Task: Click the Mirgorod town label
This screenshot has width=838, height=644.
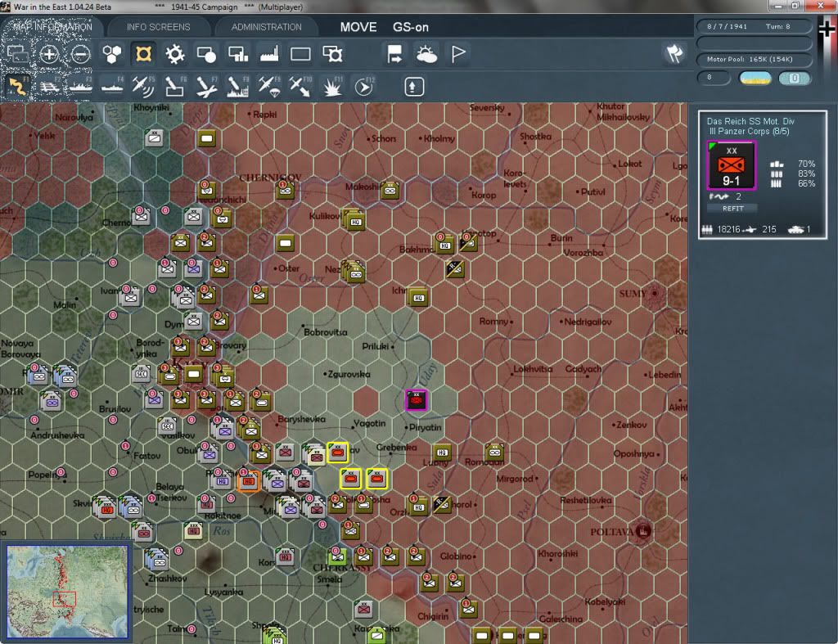Action: [x=516, y=479]
